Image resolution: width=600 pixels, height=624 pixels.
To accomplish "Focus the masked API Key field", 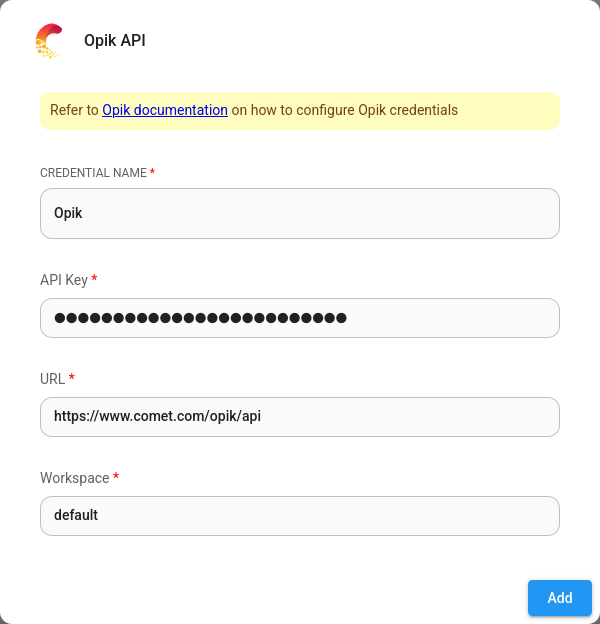I will click(300, 318).
